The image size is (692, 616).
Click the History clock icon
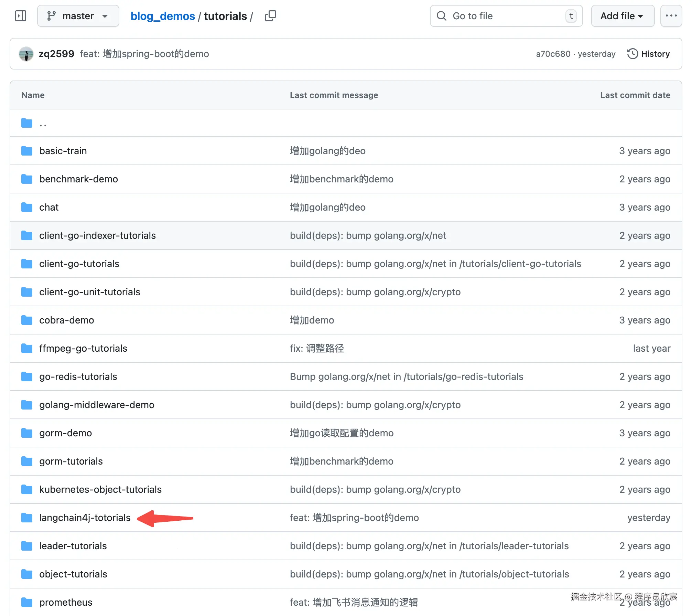pos(632,54)
